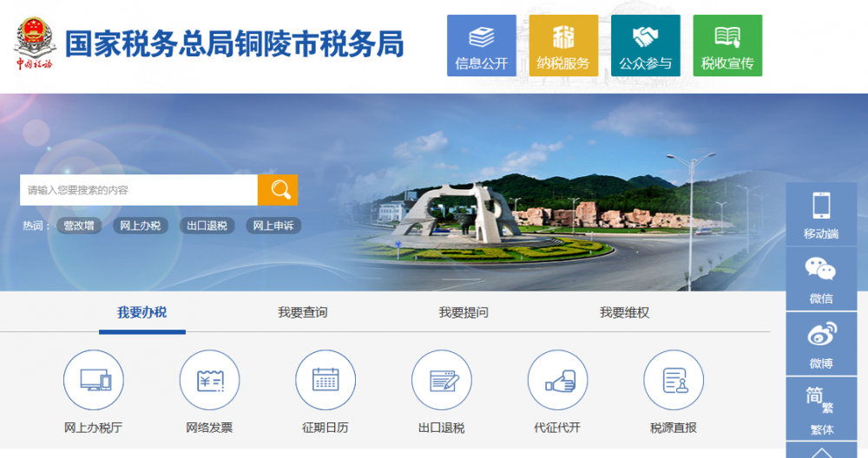Focus the search input field

click(139, 190)
